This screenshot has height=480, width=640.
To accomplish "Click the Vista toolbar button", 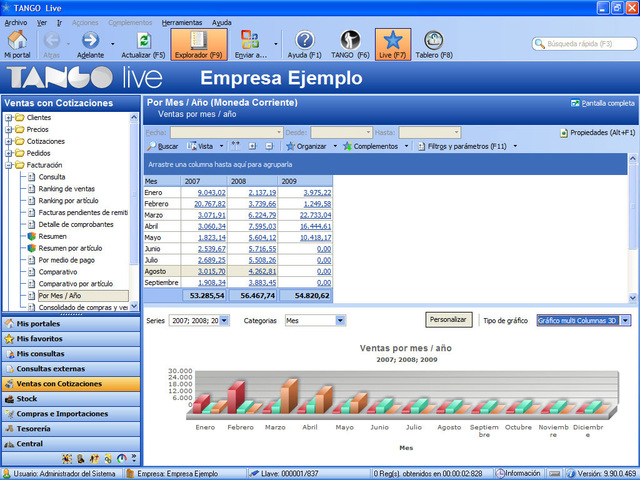I will click(200, 146).
